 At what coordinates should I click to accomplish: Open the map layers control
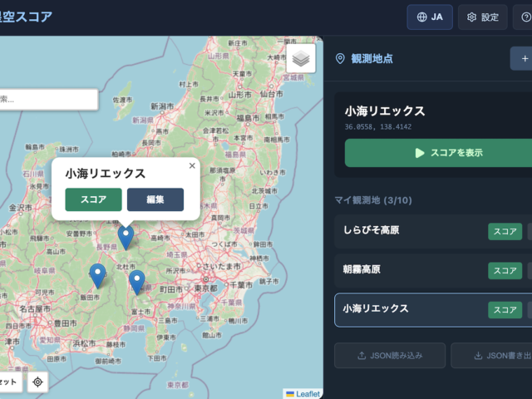tap(302, 59)
